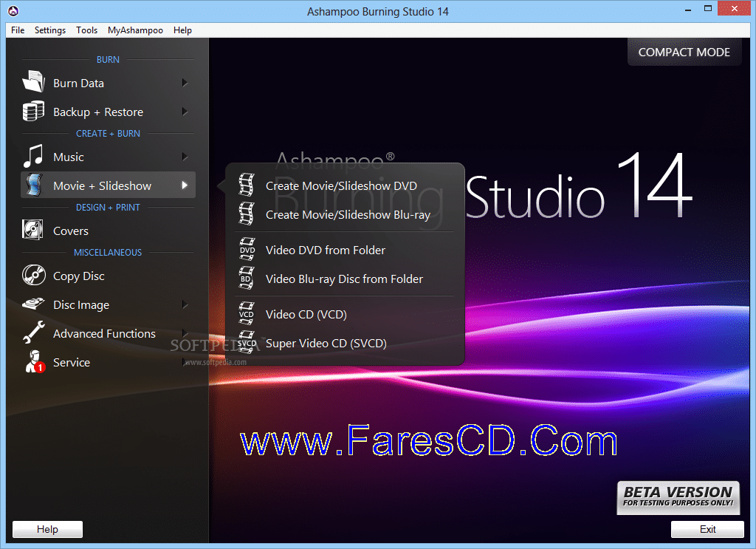This screenshot has height=549, width=756.
Task: Click the VCD film icon
Action: click(247, 313)
